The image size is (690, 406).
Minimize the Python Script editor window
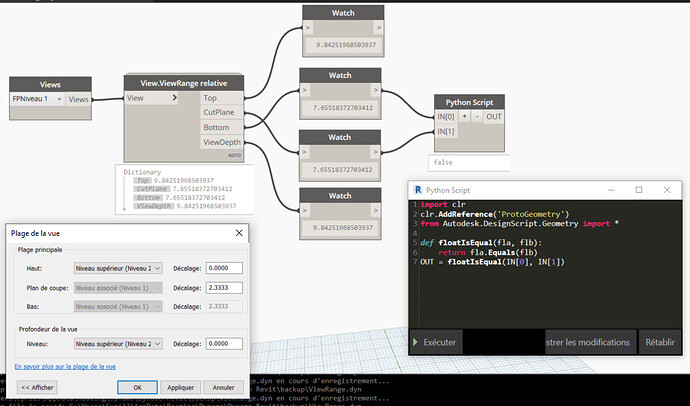coord(611,190)
